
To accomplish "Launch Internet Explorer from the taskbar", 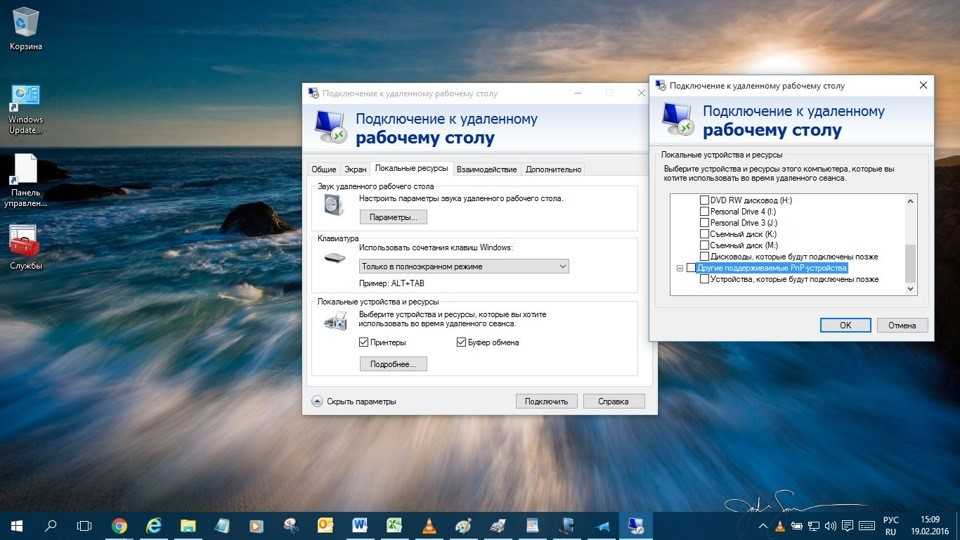I will (x=153, y=526).
